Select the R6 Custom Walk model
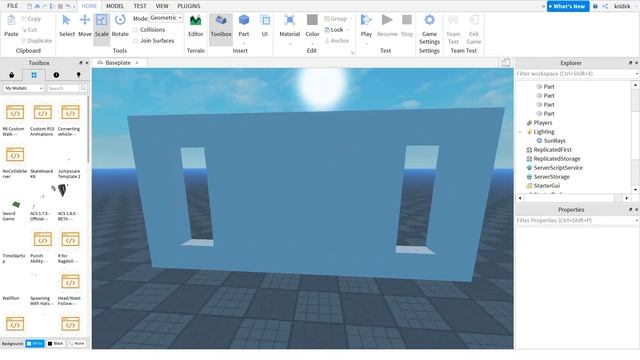Image resolution: width=640 pixels, height=360 pixels. 15,120
